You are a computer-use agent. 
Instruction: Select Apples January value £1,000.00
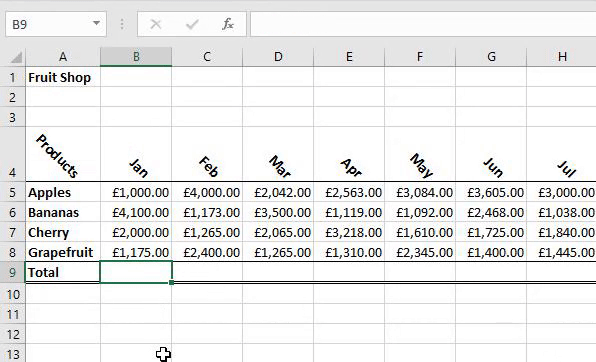pos(136,192)
